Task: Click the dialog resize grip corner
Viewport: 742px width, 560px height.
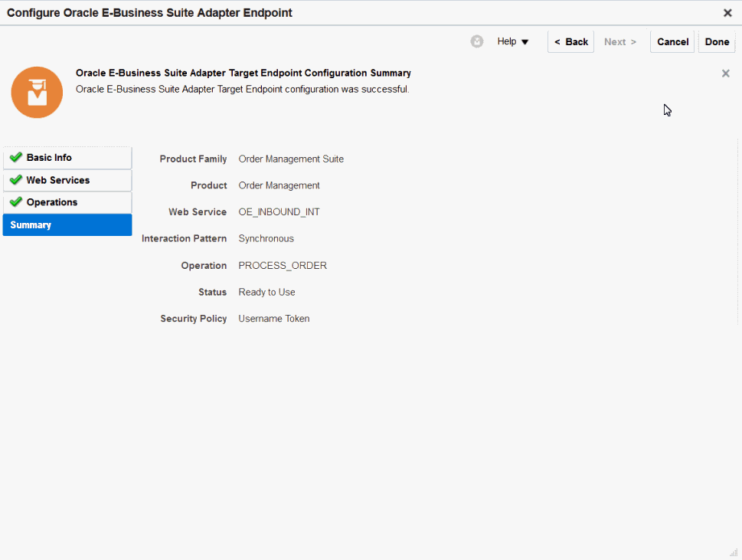Action: pos(734,552)
